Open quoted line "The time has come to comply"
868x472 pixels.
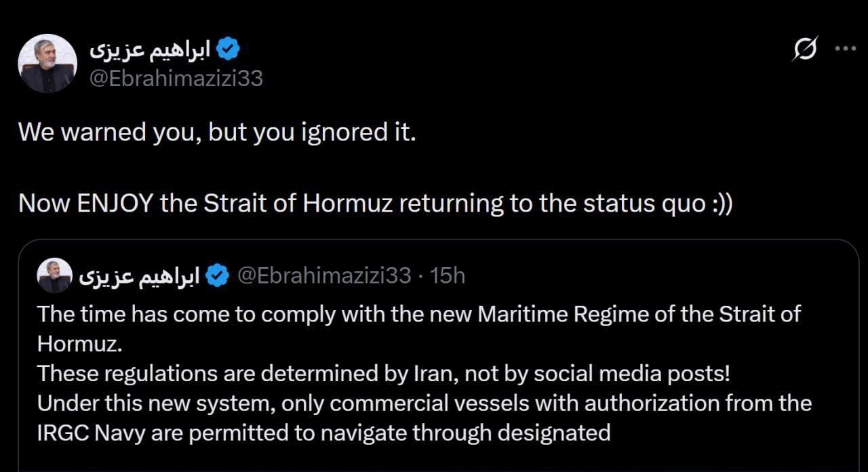point(418,314)
